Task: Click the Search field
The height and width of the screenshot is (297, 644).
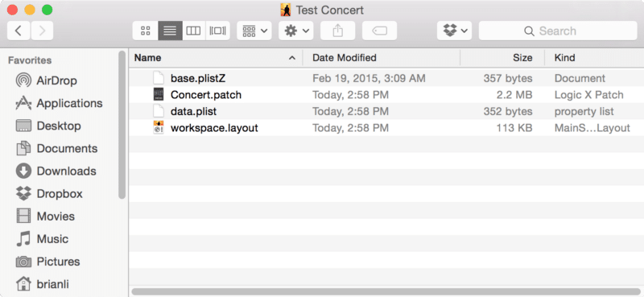Action: coord(558,31)
